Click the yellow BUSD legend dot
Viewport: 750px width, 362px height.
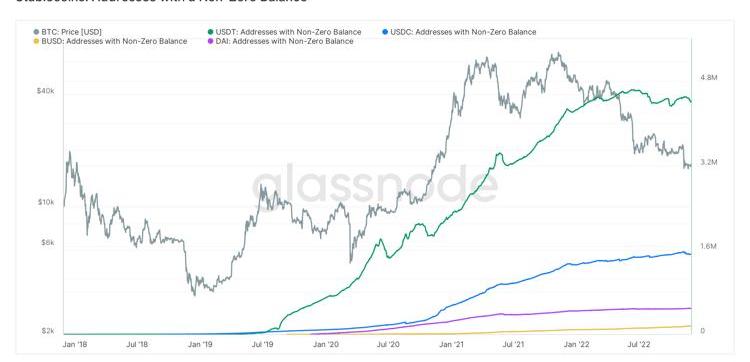coord(36,42)
